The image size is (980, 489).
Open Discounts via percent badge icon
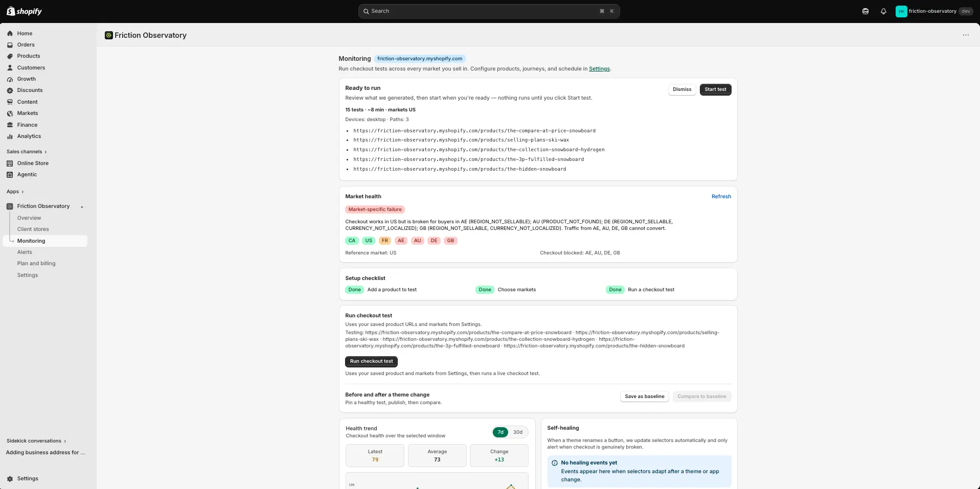point(10,90)
